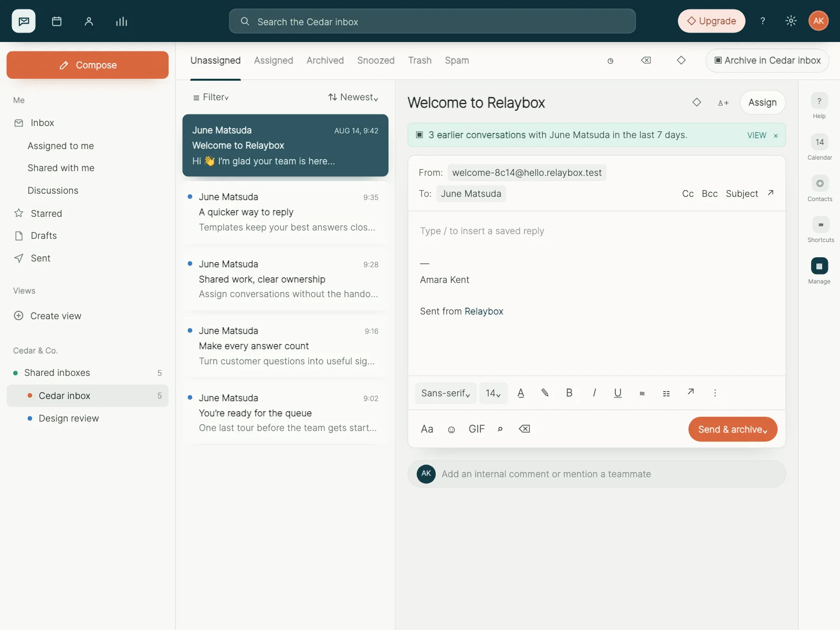
Task: Open the Filter dropdown
Action: 211,97
